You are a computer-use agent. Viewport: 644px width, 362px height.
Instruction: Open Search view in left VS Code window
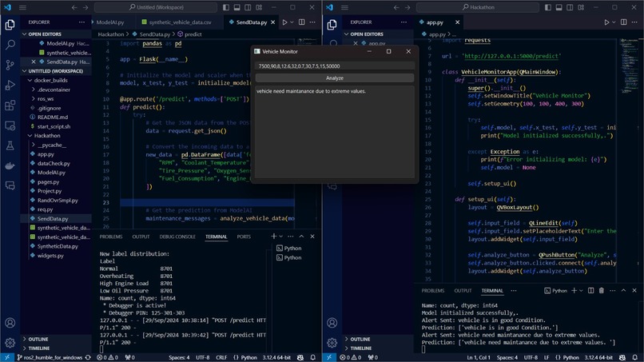(x=10, y=45)
